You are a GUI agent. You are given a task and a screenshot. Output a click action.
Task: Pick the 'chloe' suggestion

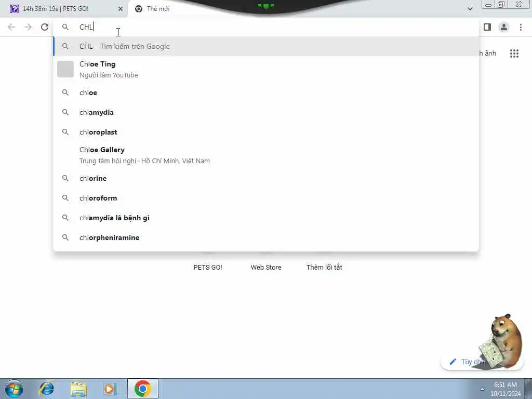pos(266,92)
